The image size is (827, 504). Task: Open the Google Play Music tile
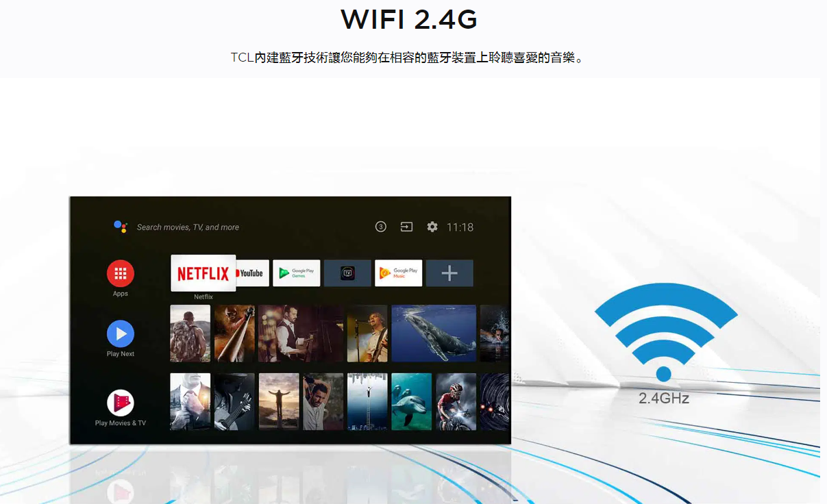point(399,273)
